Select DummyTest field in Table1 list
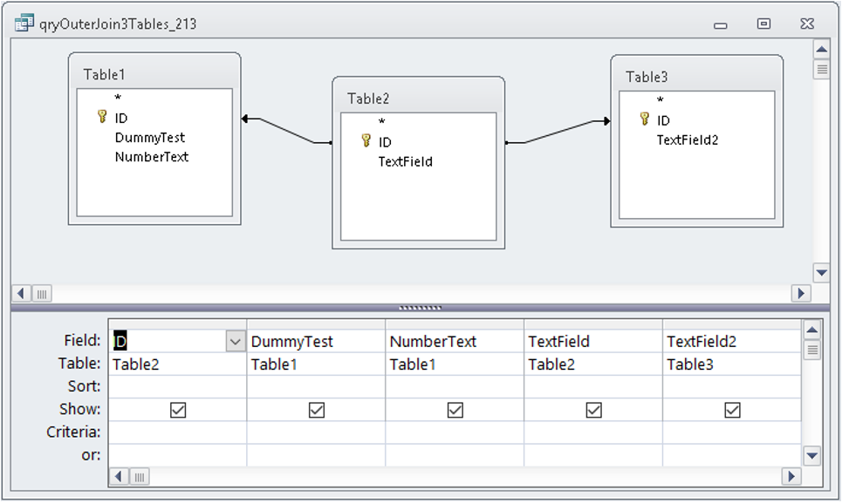 point(150,138)
